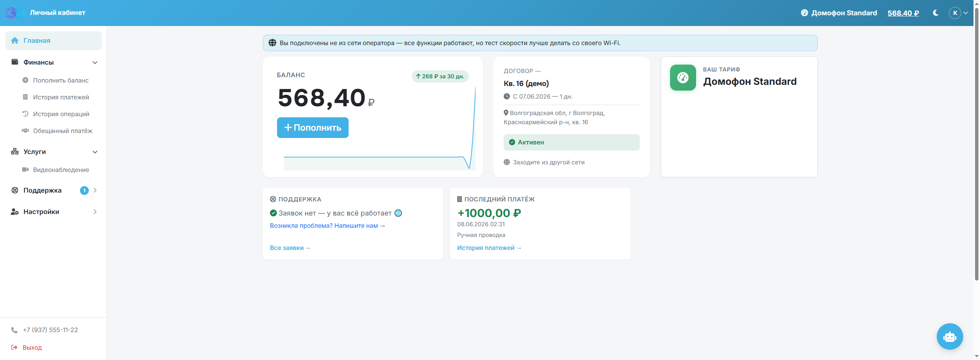Open the user avatar K menu
980x360 pixels.
tap(958, 13)
